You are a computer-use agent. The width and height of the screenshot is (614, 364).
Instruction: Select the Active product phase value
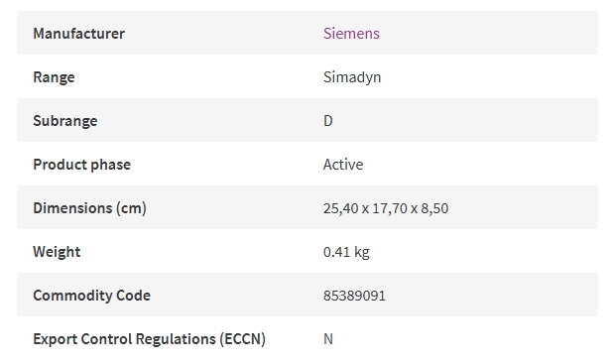coord(343,165)
